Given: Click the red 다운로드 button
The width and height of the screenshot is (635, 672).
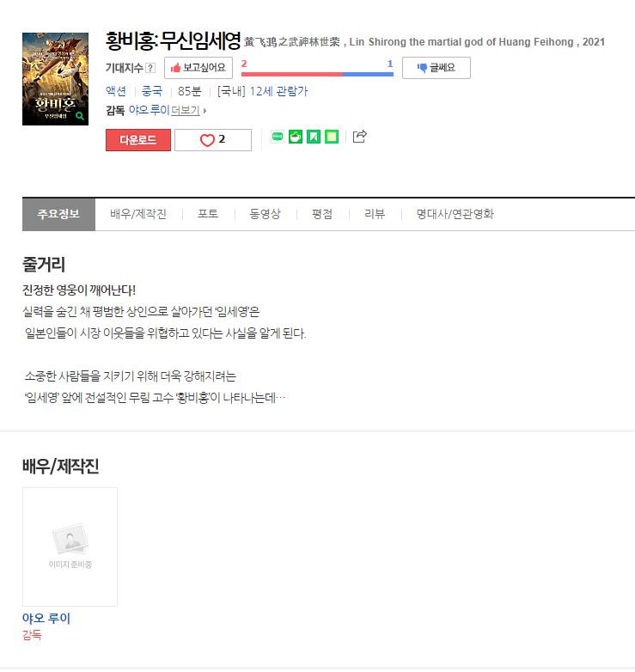Looking at the screenshot, I should tap(138, 140).
